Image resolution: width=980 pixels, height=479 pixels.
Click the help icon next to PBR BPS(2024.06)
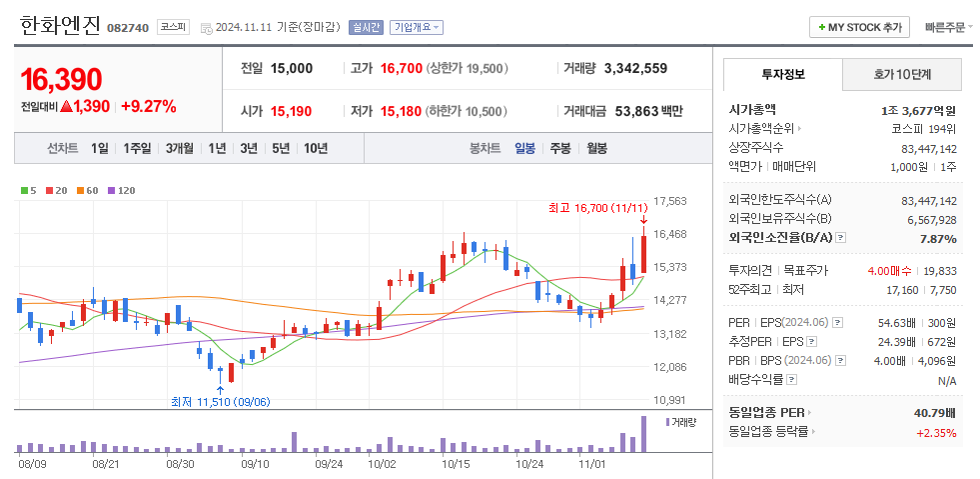[x=841, y=360]
